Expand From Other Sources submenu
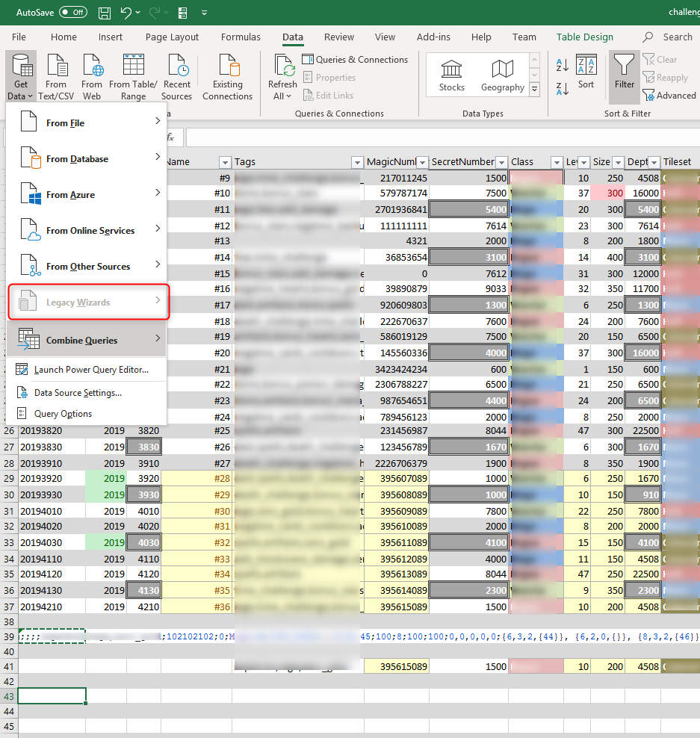 point(87,266)
